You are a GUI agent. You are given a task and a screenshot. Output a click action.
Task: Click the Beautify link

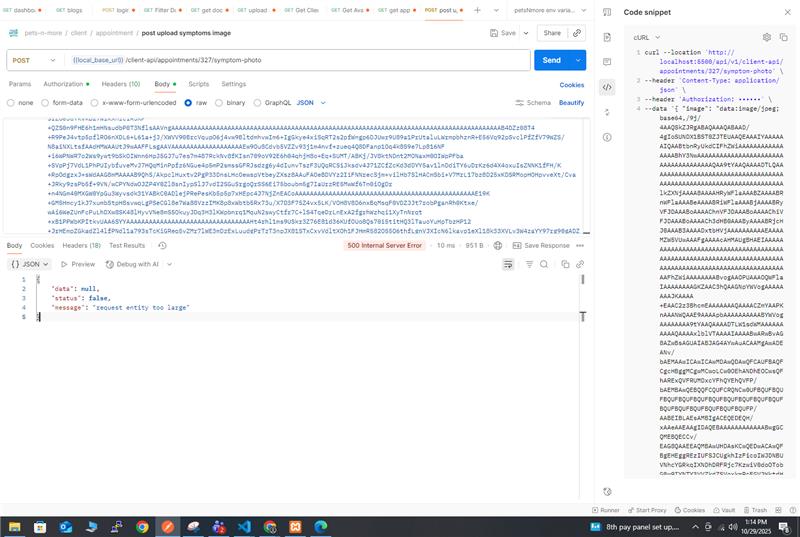coord(571,102)
